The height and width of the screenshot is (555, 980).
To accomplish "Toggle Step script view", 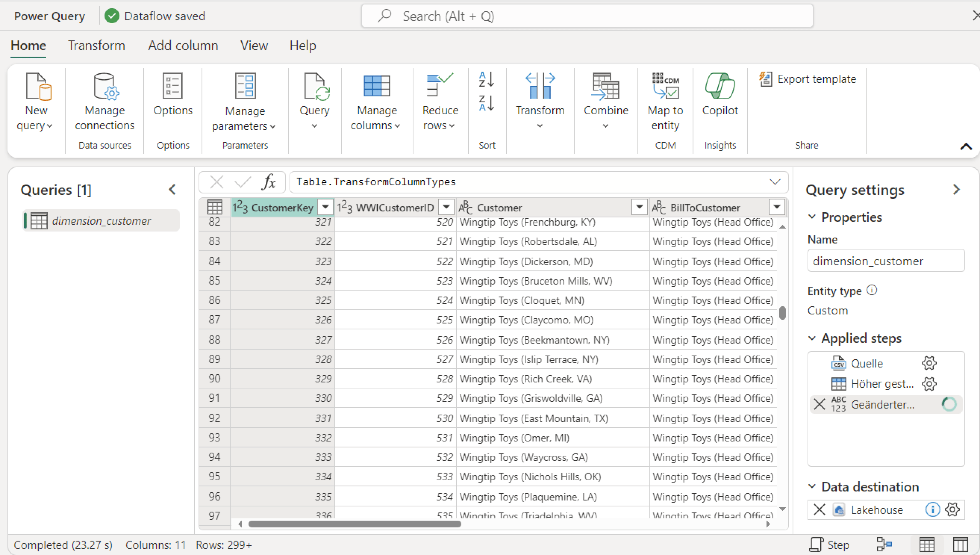I will (x=829, y=545).
